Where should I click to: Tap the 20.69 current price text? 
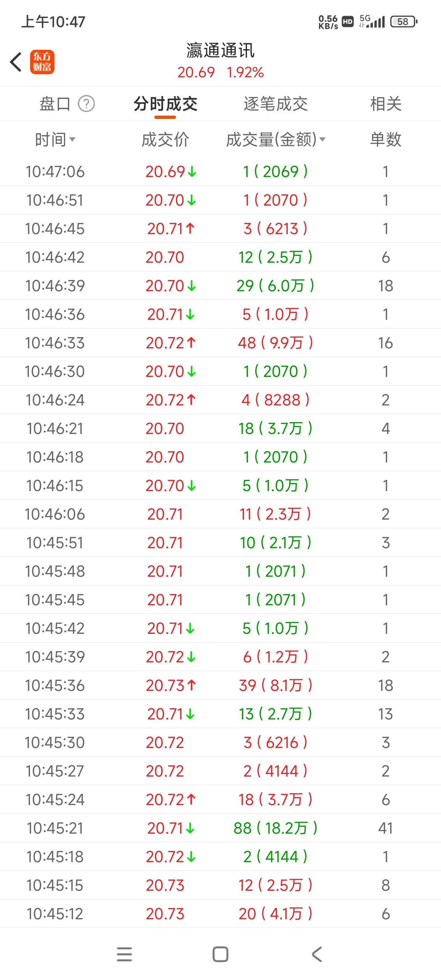(196, 72)
